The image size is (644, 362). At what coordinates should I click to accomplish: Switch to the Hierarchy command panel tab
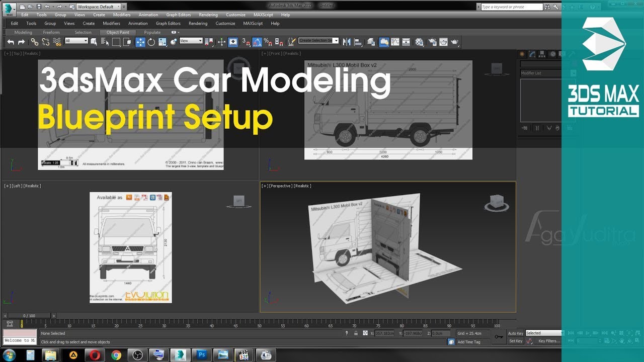(543, 54)
